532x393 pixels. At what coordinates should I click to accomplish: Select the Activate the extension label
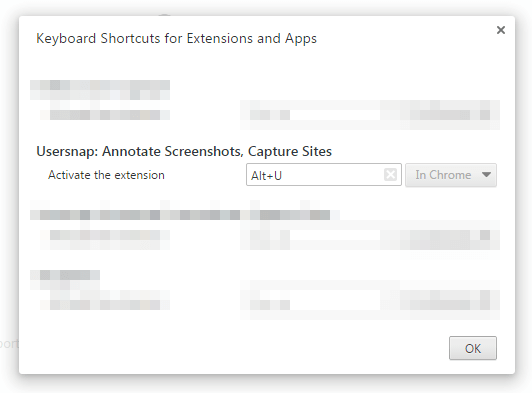click(106, 175)
